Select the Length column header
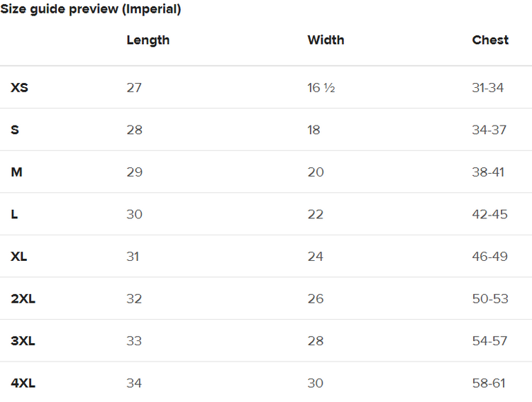 pos(148,40)
